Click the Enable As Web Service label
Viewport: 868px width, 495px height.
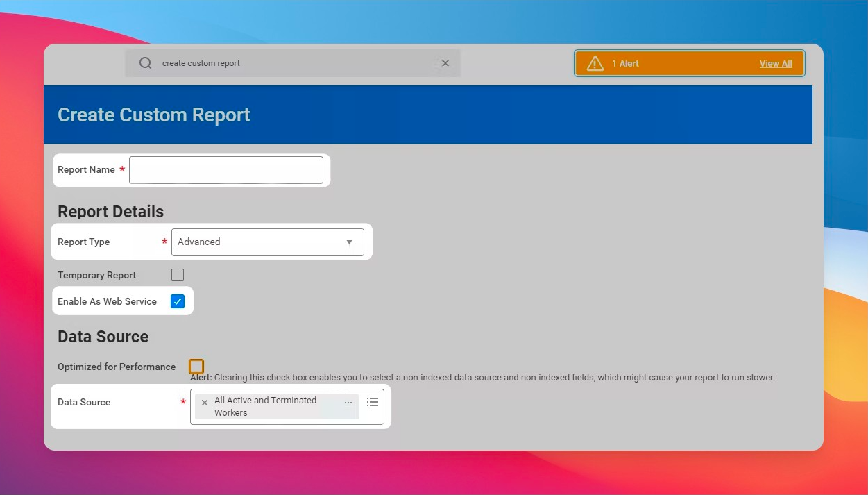[107, 301]
